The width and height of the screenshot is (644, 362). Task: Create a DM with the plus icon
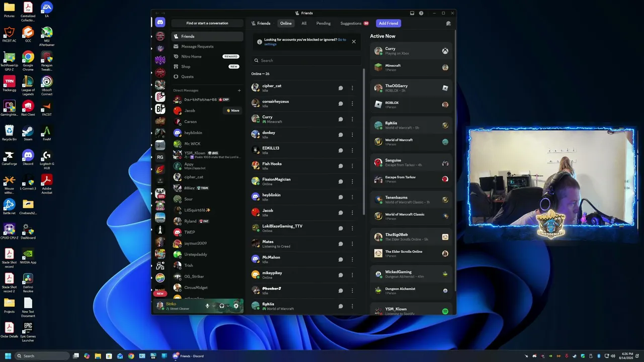(x=239, y=90)
